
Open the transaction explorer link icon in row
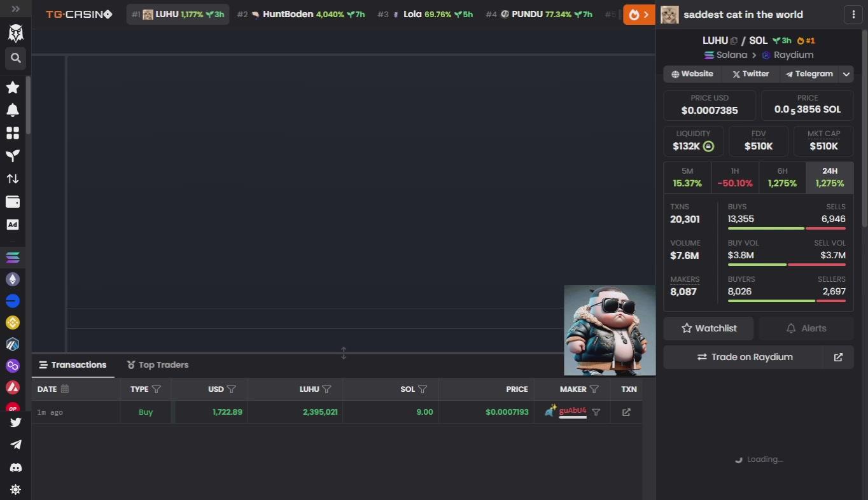(626, 412)
